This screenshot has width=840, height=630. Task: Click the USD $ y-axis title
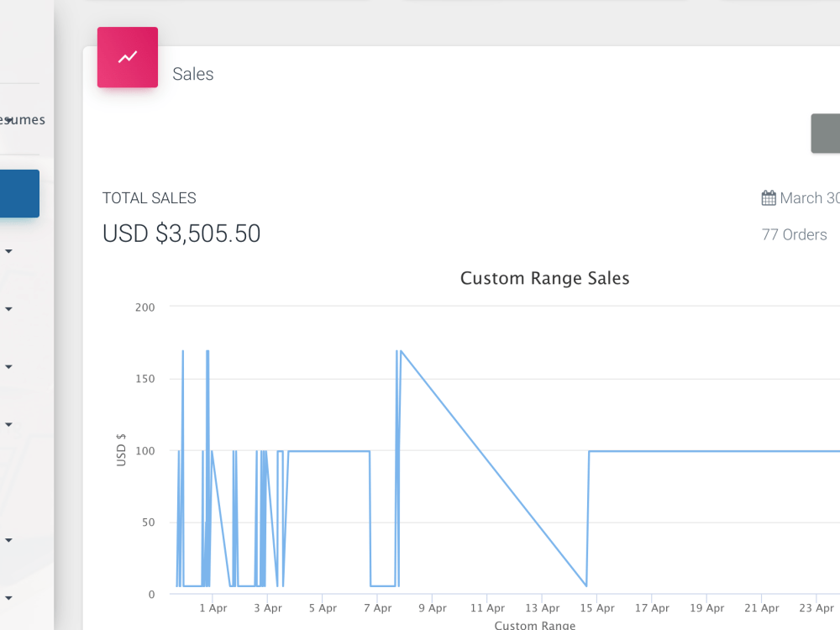[x=121, y=450]
